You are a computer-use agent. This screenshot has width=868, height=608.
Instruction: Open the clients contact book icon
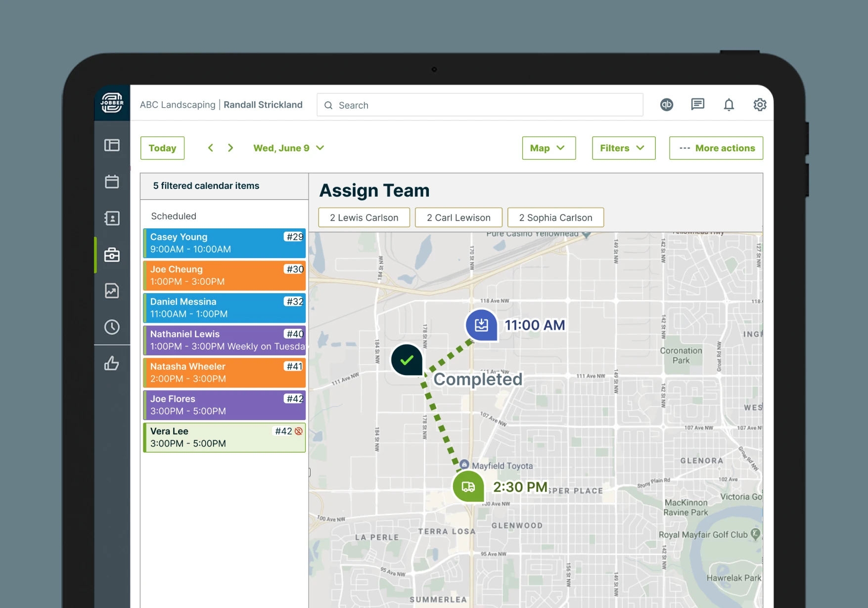[x=112, y=218]
